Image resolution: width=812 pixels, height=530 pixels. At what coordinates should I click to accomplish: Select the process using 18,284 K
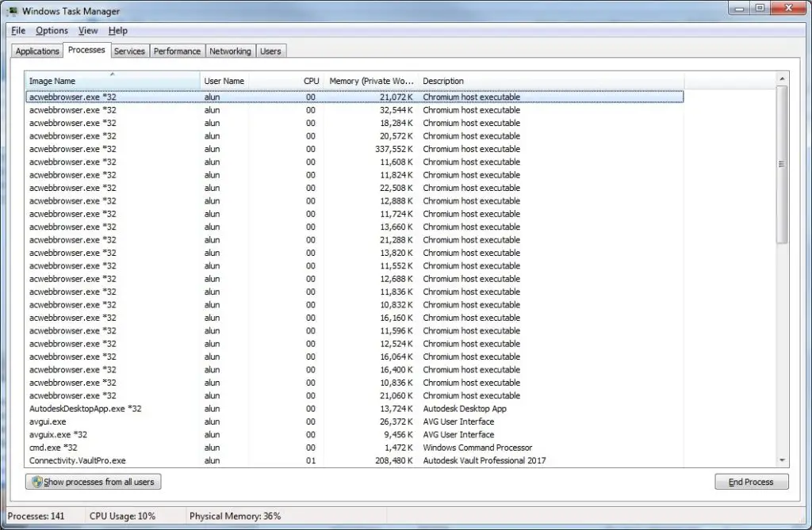click(x=354, y=123)
